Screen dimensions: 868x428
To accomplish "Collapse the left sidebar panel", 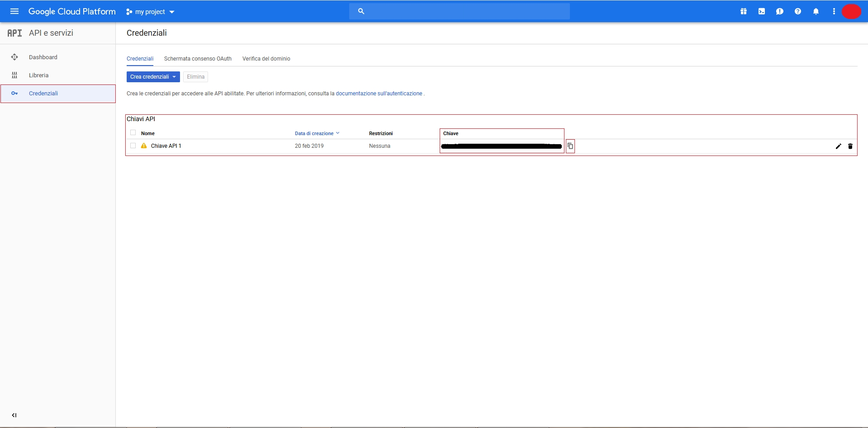I will pos(14,415).
